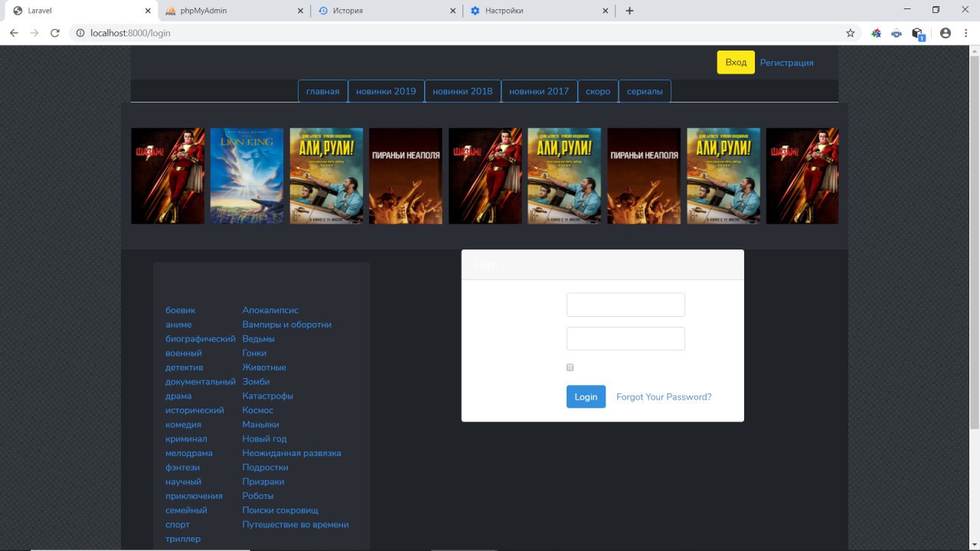Click the blue Login button
This screenshot has width=980, height=551.
[x=586, y=396]
